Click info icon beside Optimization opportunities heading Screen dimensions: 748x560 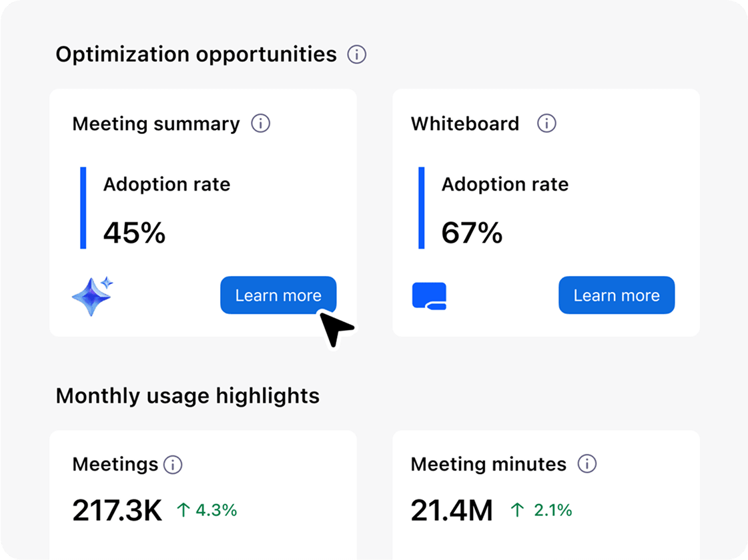[x=357, y=55]
